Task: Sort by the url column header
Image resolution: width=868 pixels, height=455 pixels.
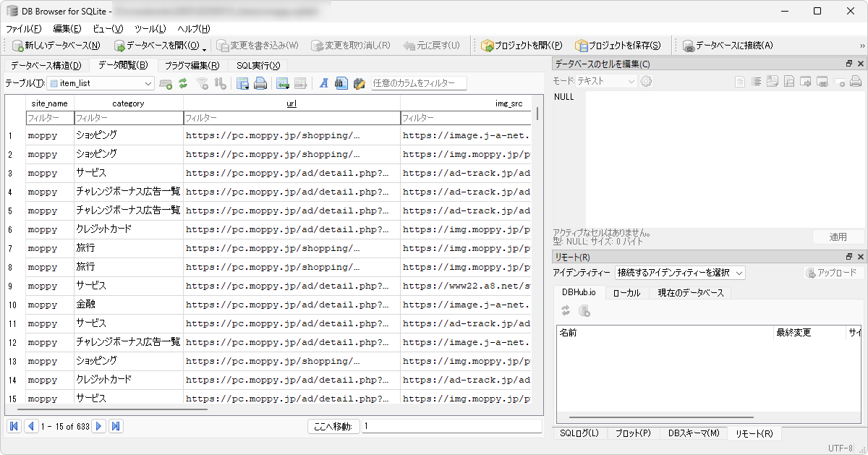Action: point(292,103)
